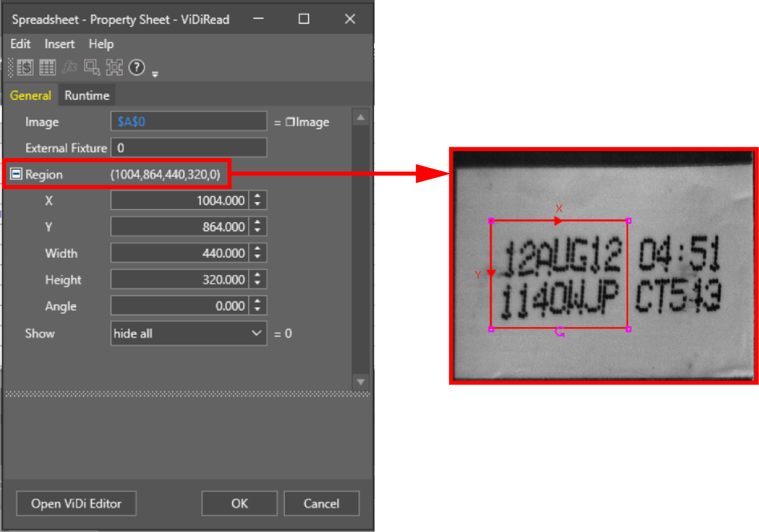Click the External Fixture input field
This screenshot has width=759, height=532.
pyautogui.click(x=188, y=148)
